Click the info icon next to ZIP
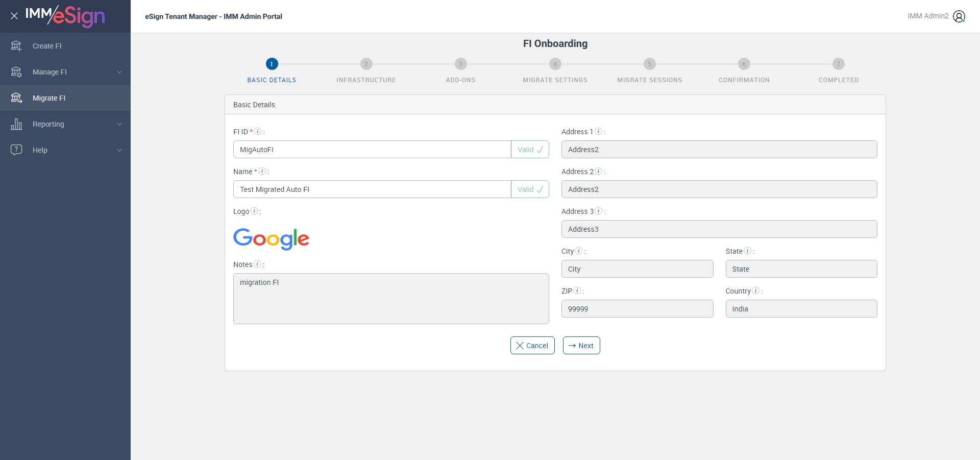The width and height of the screenshot is (980, 460). (x=577, y=290)
